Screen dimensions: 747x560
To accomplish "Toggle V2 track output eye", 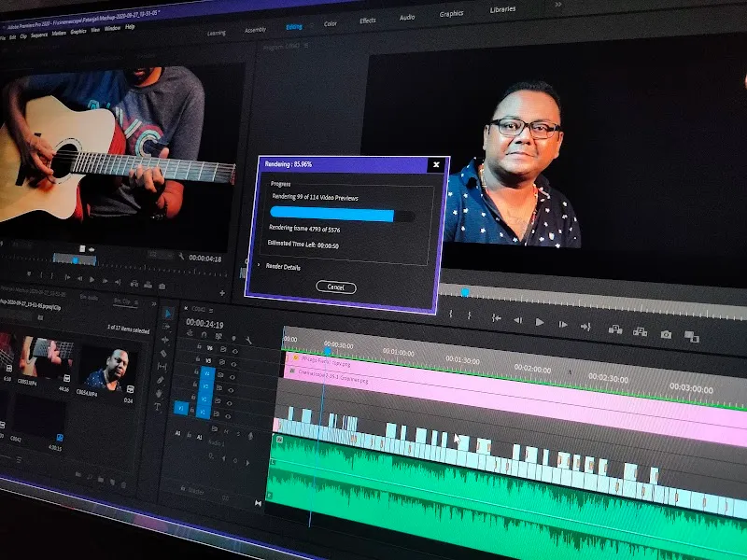I will (x=230, y=403).
